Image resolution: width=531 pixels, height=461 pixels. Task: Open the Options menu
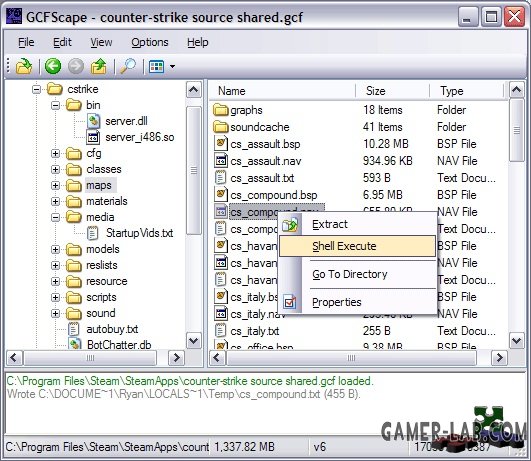[150, 42]
